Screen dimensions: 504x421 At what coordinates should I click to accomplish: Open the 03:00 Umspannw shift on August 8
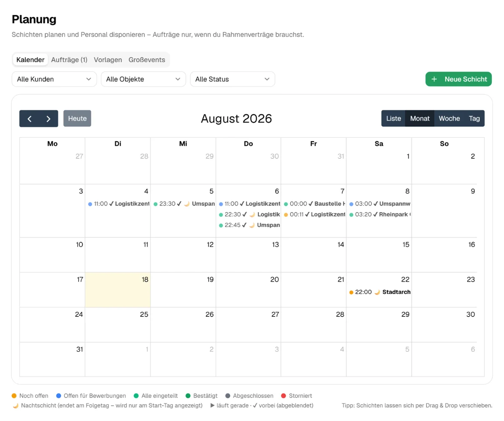(x=380, y=204)
